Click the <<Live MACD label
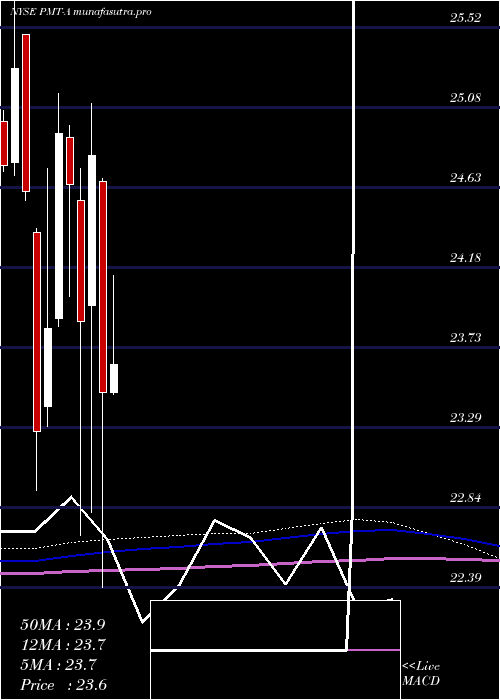 click(421, 674)
